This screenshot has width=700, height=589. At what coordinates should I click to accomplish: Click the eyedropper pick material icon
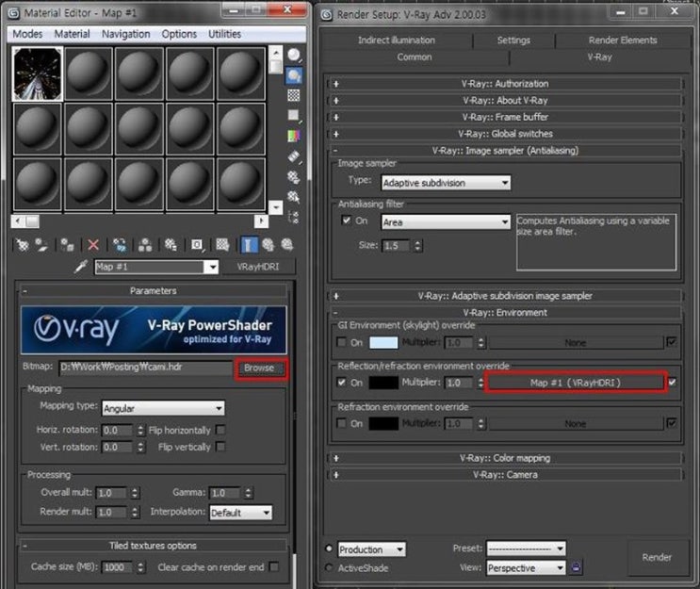click(x=81, y=267)
